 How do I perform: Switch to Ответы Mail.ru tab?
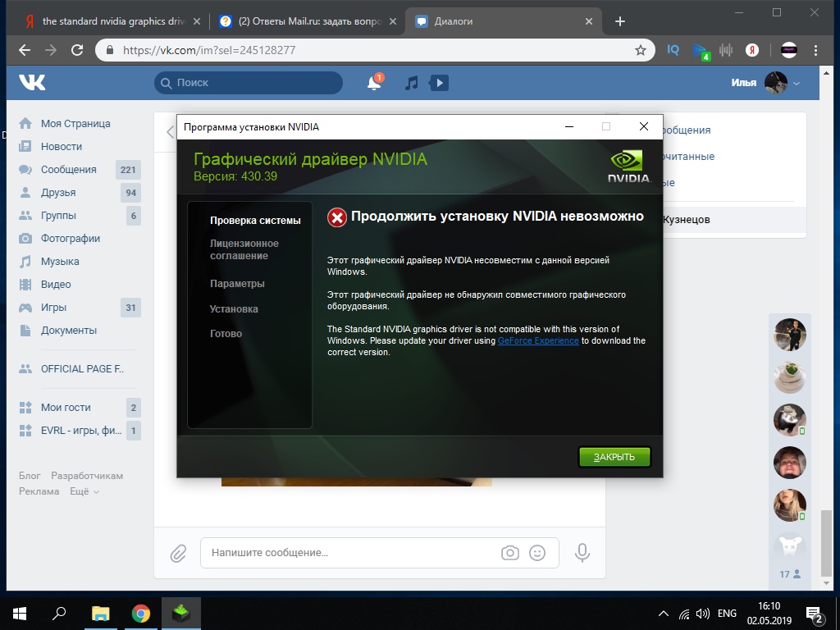[x=308, y=21]
